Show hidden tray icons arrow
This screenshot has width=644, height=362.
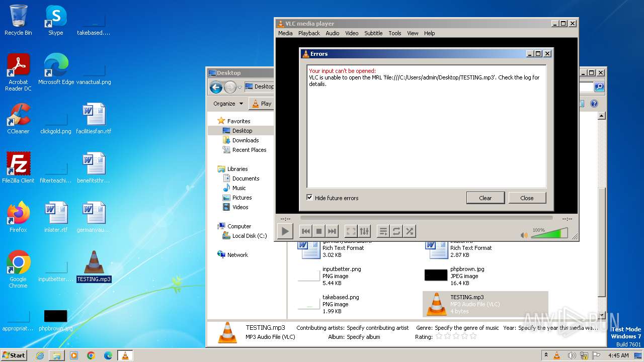(546, 355)
